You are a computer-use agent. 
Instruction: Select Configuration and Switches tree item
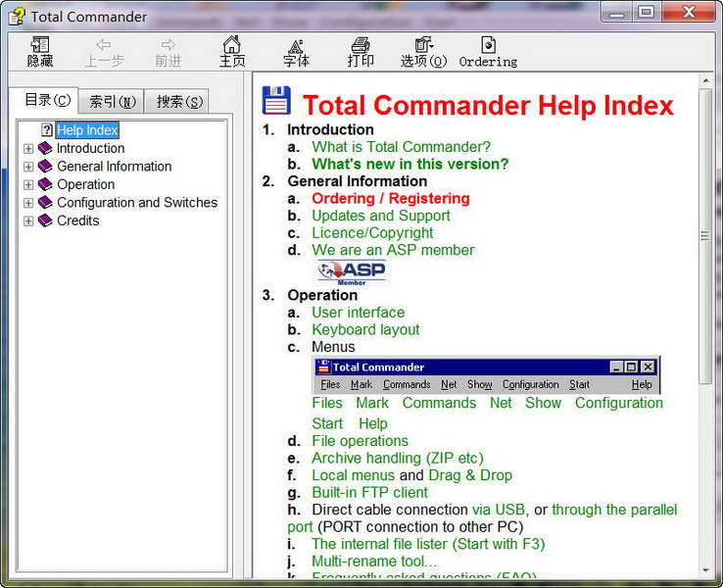tap(137, 203)
